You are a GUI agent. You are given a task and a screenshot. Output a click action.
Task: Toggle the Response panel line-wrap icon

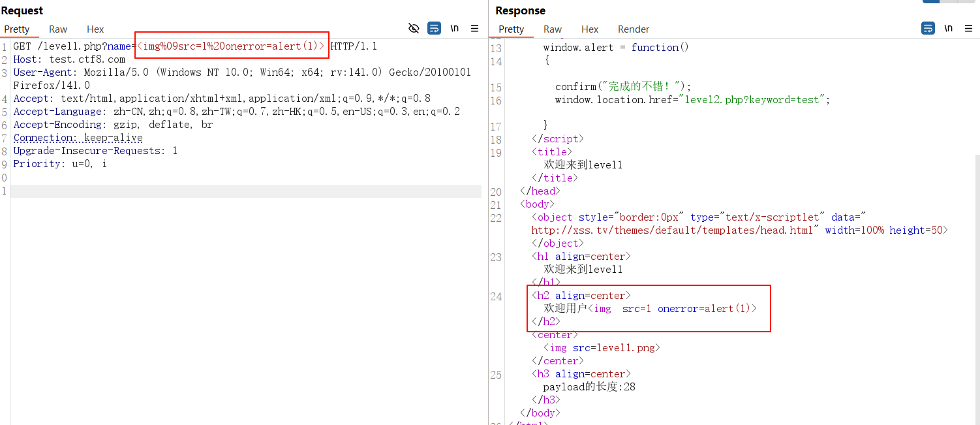point(928,28)
